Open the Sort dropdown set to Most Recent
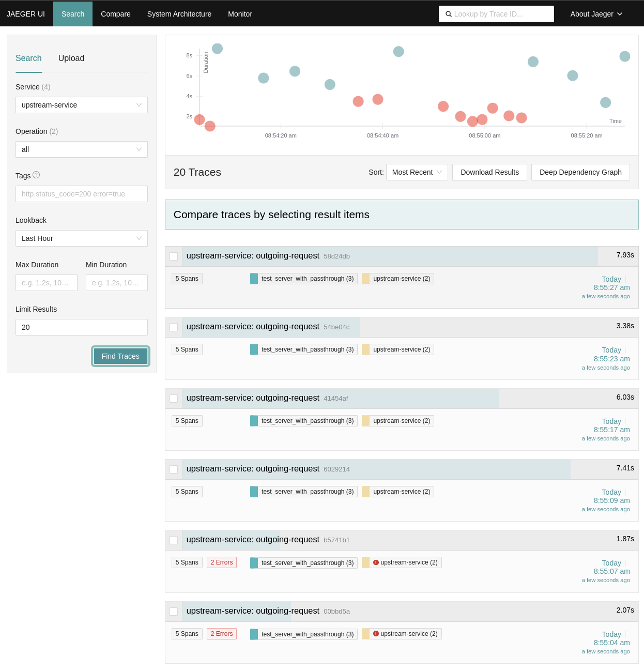Screen dimensions: 644x671 coord(417,172)
